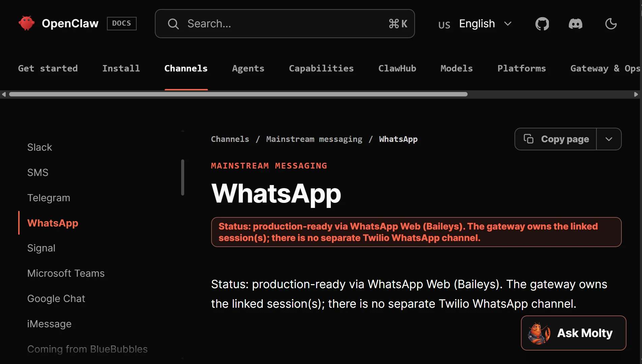Click the DOCS badge
The width and height of the screenshot is (642, 364).
tap(121, 23)
